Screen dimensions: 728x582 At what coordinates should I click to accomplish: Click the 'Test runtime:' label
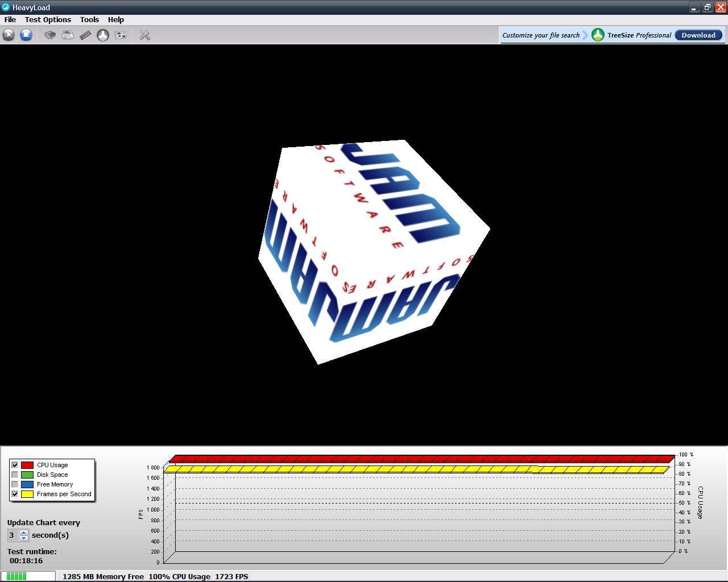pyautogui.click(x=32, y=552)
